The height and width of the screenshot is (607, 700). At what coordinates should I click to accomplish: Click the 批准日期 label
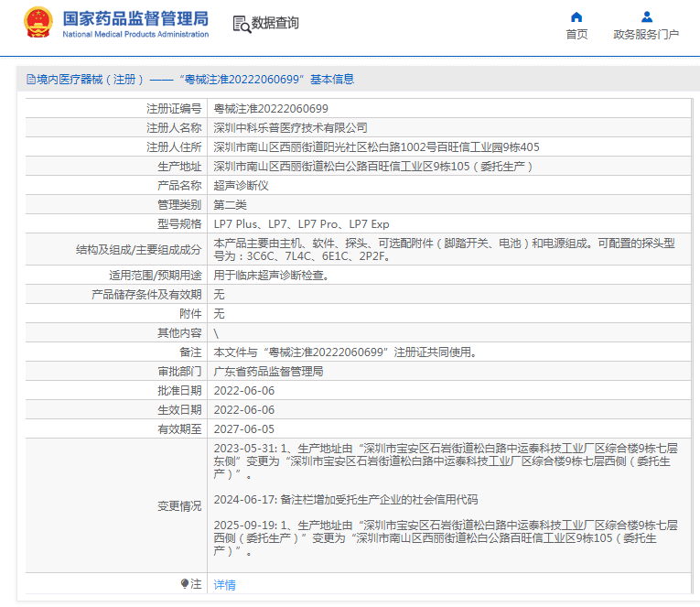coord(179,390)
